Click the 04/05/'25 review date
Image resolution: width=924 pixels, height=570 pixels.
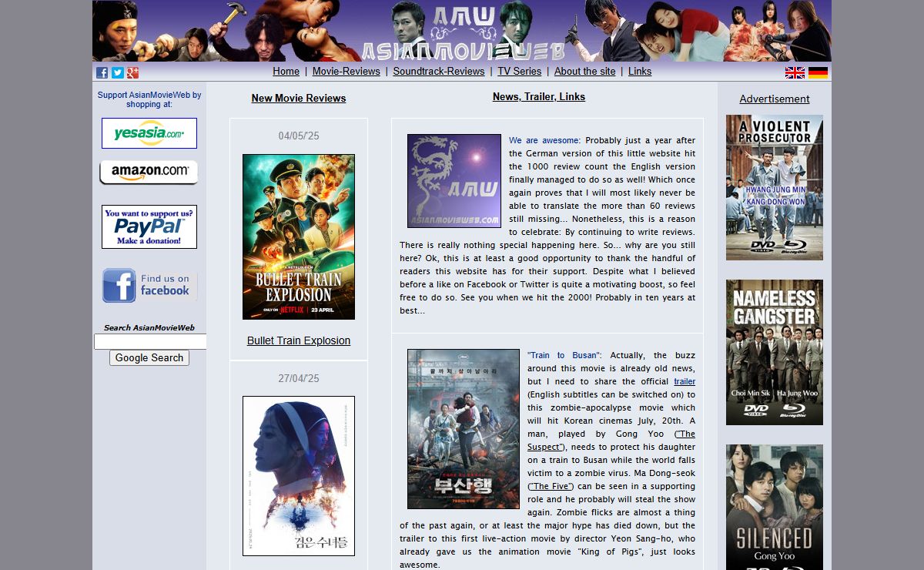(x=299, y=136)
